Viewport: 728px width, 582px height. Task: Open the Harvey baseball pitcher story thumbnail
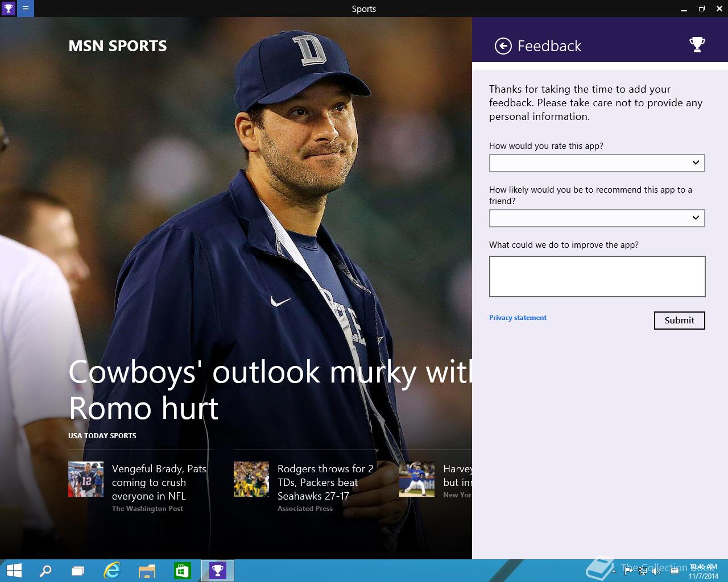click(x=417, y=479)
